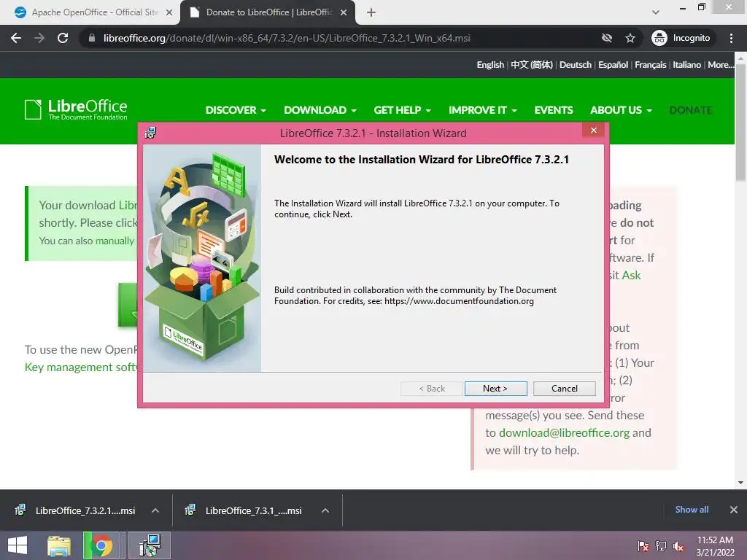This screenshot has width=747, height=560.
Task: Open the Key management software link
Action: 81,367
